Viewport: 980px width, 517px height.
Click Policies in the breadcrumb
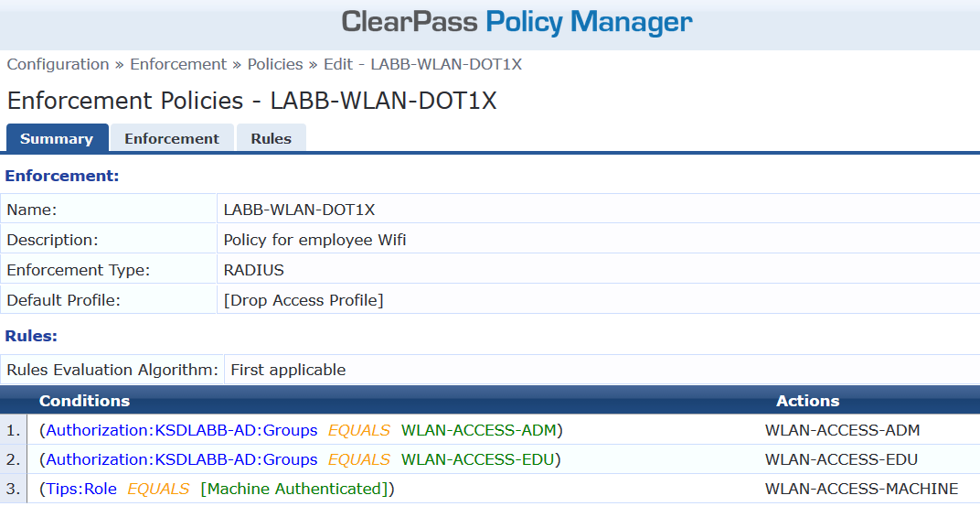(x=275, y=64)
